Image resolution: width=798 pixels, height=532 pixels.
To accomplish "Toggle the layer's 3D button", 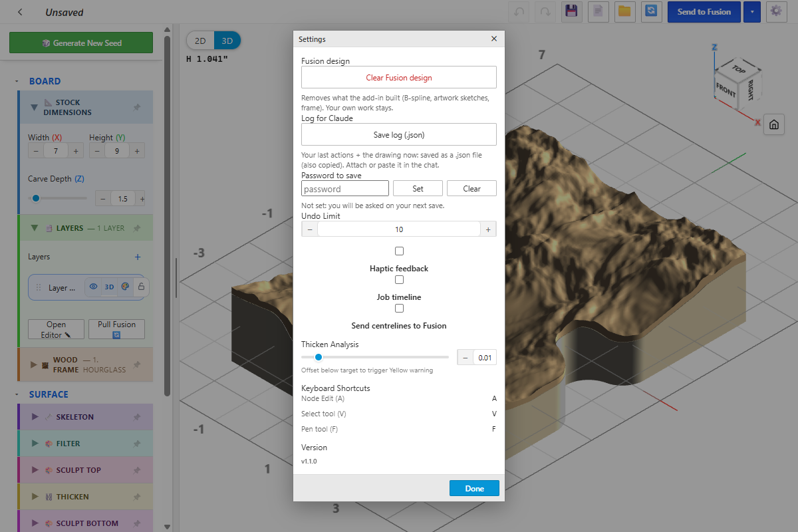I will click(x=109, y=287).
